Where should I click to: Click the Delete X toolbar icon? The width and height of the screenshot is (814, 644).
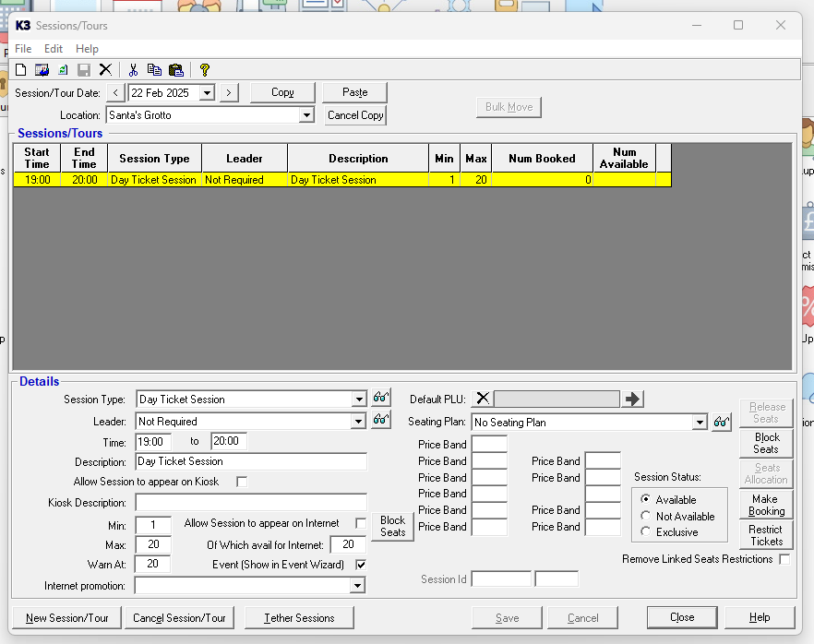105,70
